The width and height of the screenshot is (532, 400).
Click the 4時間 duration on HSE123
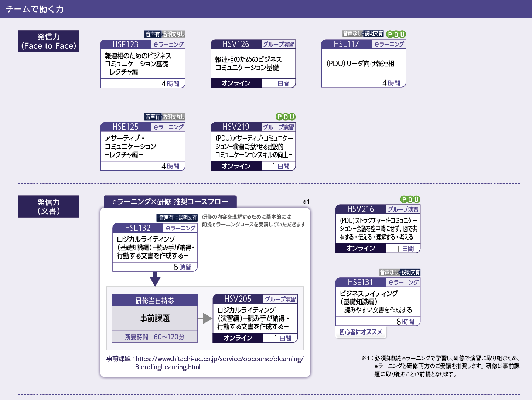(170, 83)
